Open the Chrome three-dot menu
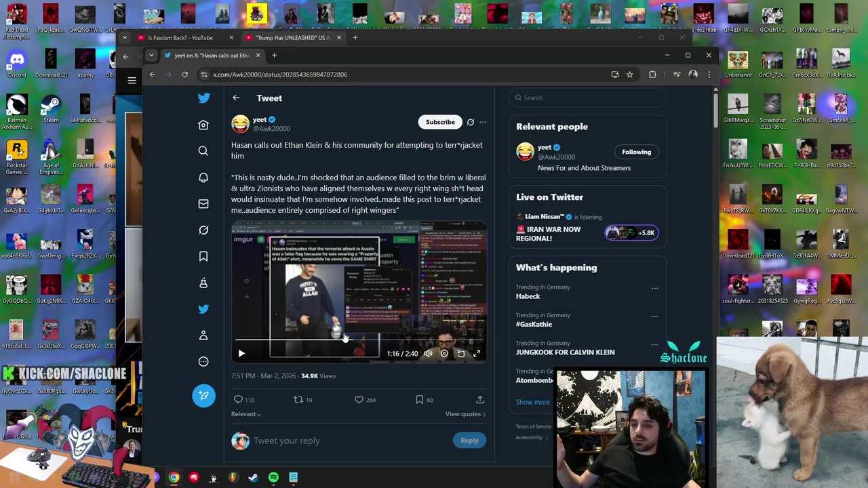This screenshot has height=488, width=868. coord(709,75)
